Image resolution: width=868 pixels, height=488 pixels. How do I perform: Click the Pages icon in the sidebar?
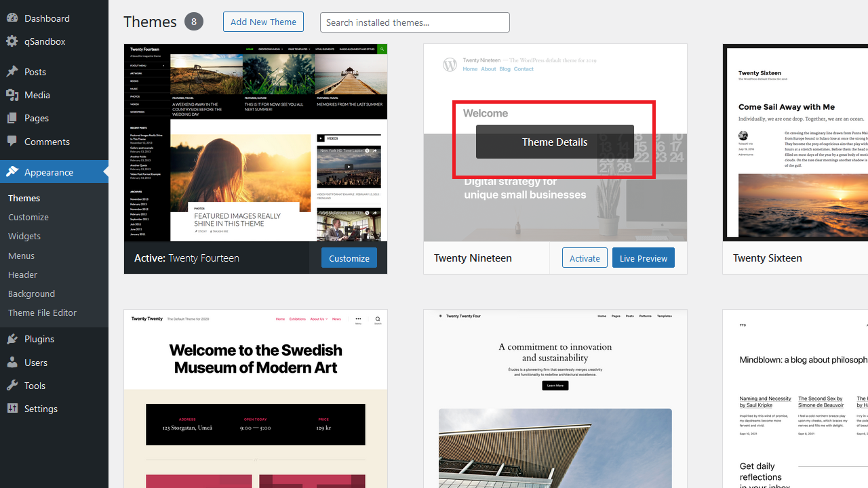coord(12,118)
